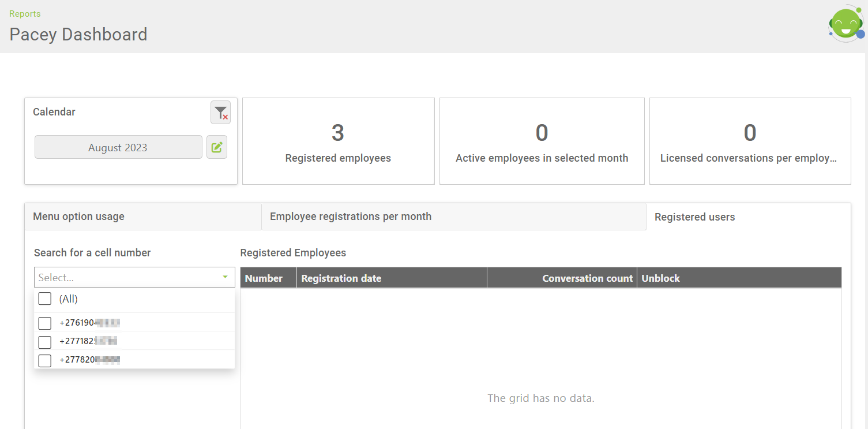Screen dimensions: 868x429
Task: Click the Pacey mascot avatar icon
Action: click(x=846, y=24)
